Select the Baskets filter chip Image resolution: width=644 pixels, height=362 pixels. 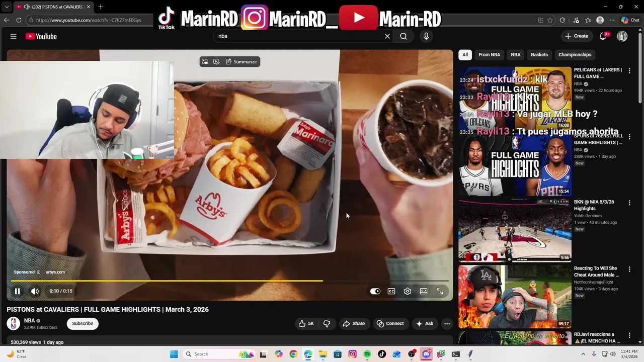point(539,55)
